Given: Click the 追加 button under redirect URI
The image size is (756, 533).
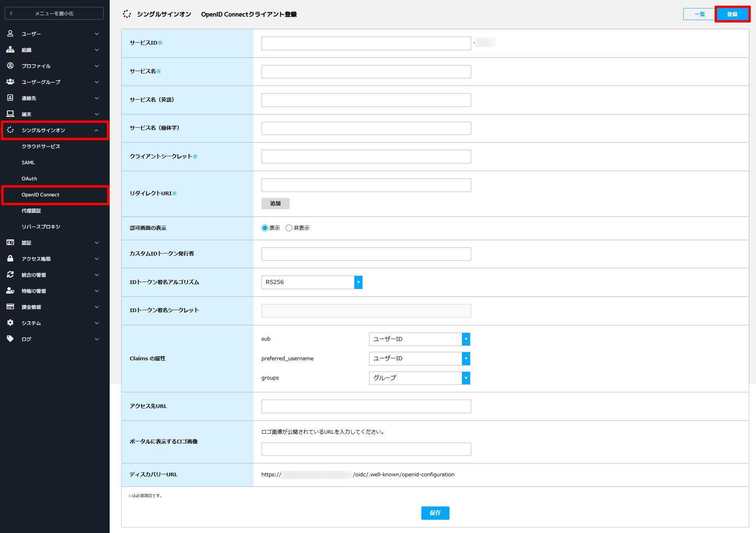Looking at the screenshot, I should click(276, 204).
